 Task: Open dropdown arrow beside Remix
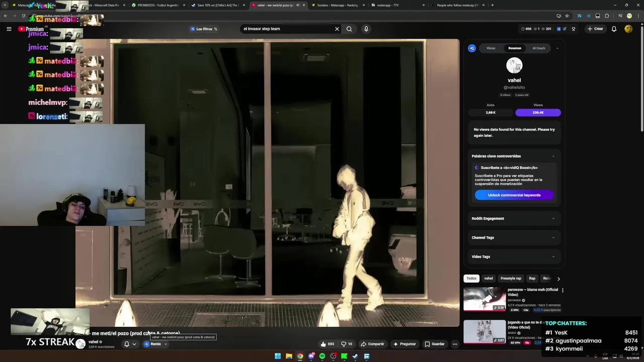(166, 344)
